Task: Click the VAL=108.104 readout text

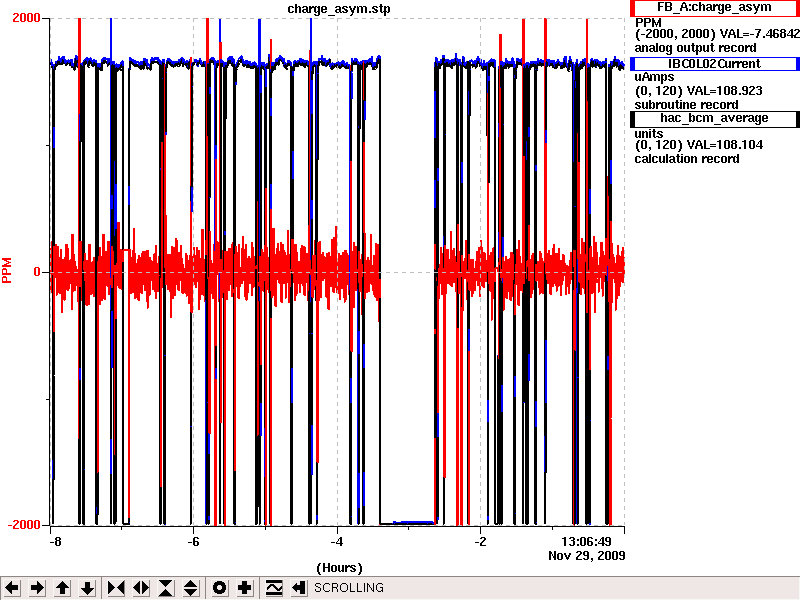Action: 725,145
